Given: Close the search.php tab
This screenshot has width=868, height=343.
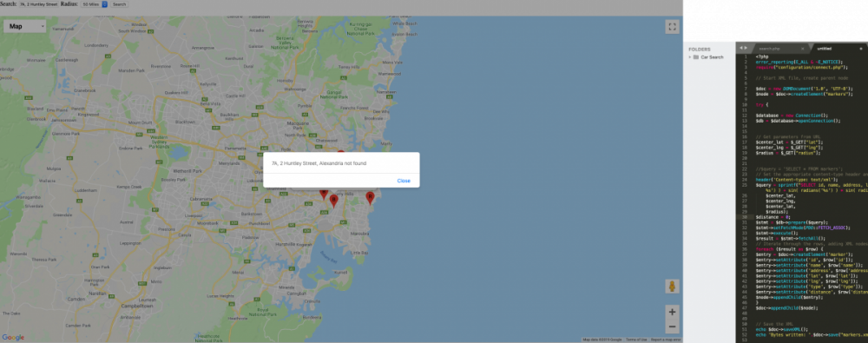Looking at the screenshot, I should pos(802,49).
